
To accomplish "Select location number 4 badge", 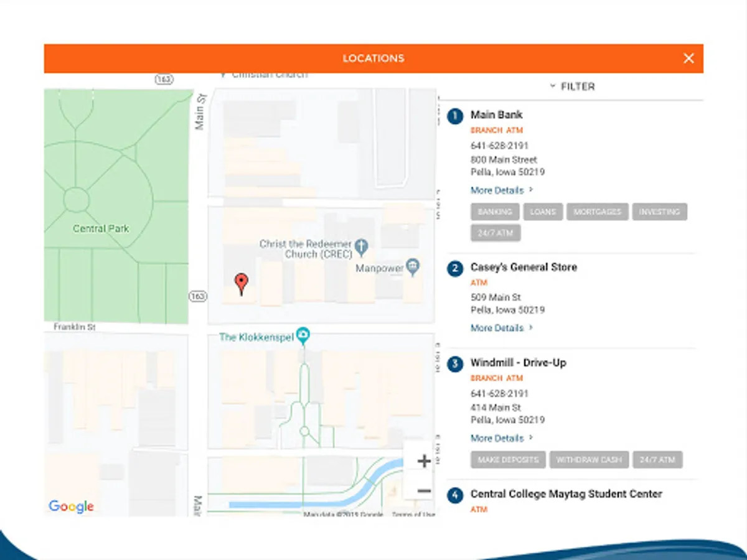I will pos(455,495).
